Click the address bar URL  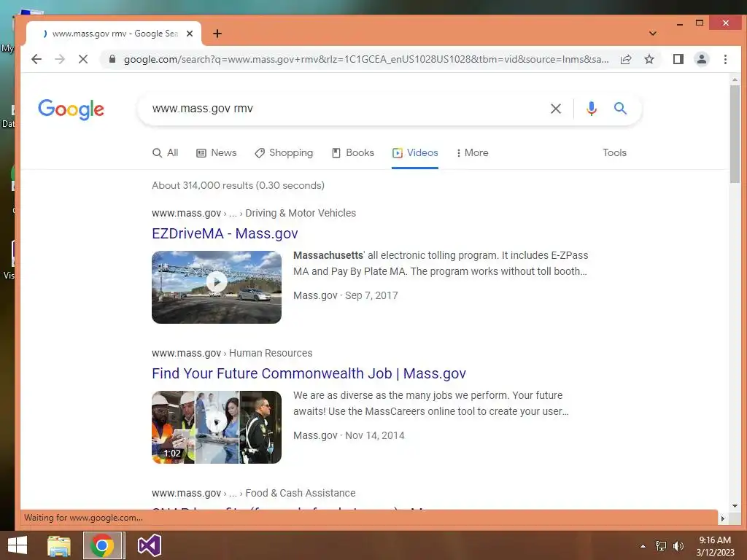coord(366,59)
